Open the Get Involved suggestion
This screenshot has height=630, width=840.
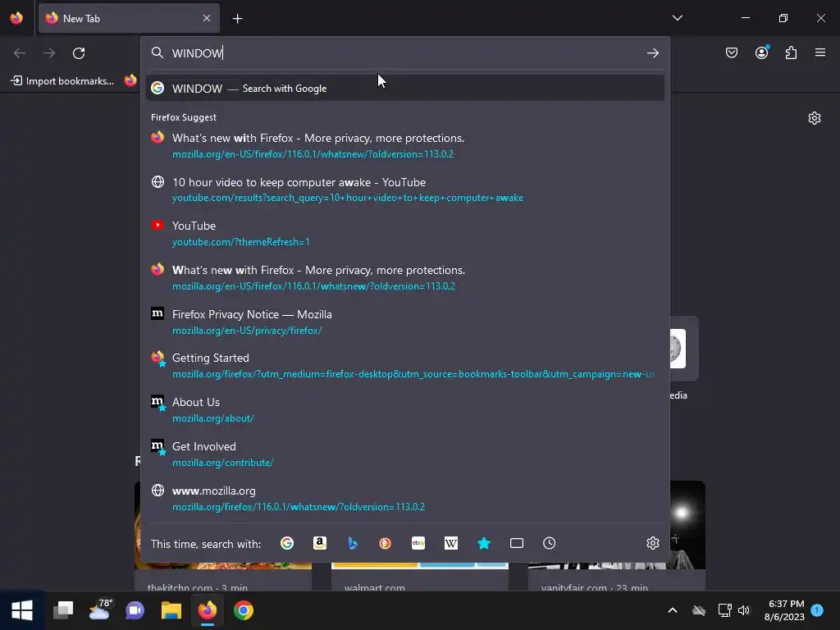tap(405, 454)
